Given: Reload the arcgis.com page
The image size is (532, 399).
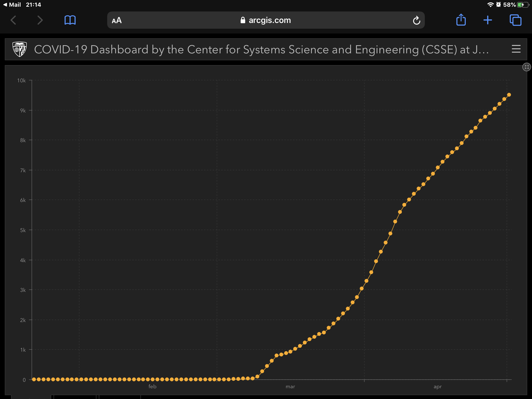Looking at the screenshot, I should [x=416, y=20].
